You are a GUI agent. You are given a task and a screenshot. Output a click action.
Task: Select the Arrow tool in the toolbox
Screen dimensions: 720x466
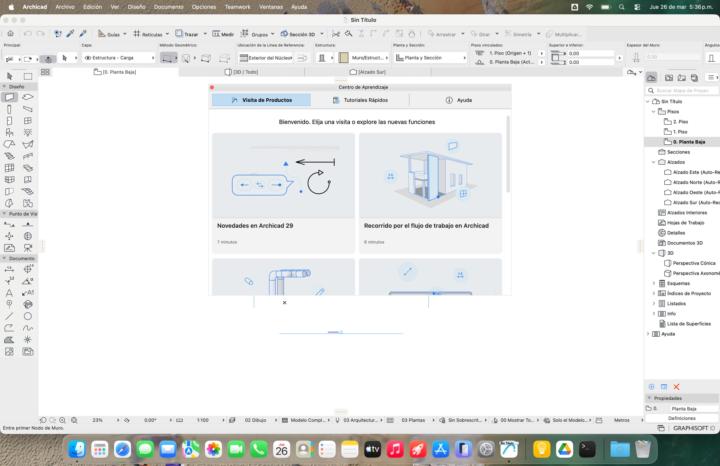(x=9, y=76)
